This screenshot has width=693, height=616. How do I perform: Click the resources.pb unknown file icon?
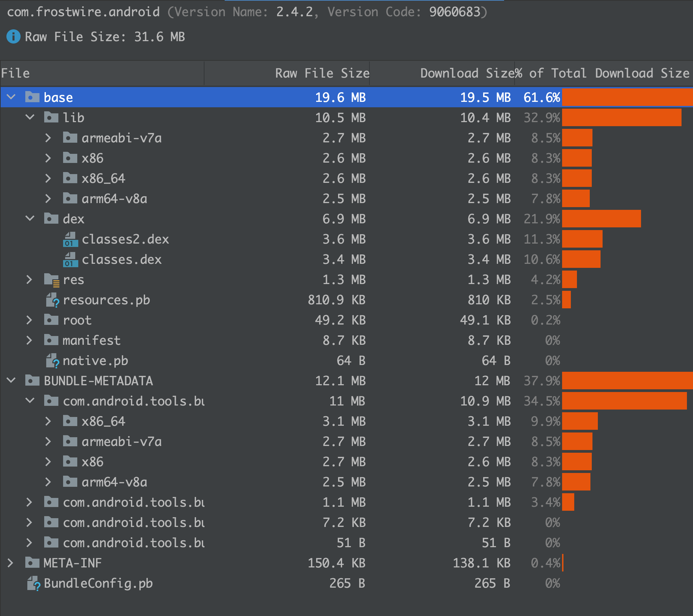(x=53, y=300)
